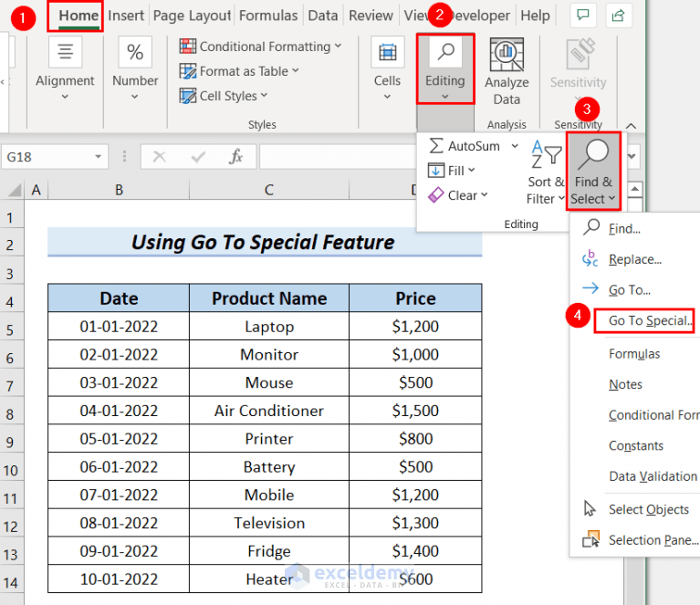
Task: Open the Cell Styles gallery
Action: (224, 96)
